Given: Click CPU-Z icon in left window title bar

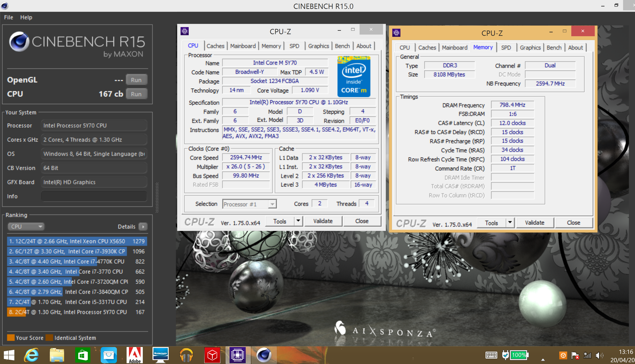Looking at the screenshot, I should pyautogui.click(x=184, y=31).
